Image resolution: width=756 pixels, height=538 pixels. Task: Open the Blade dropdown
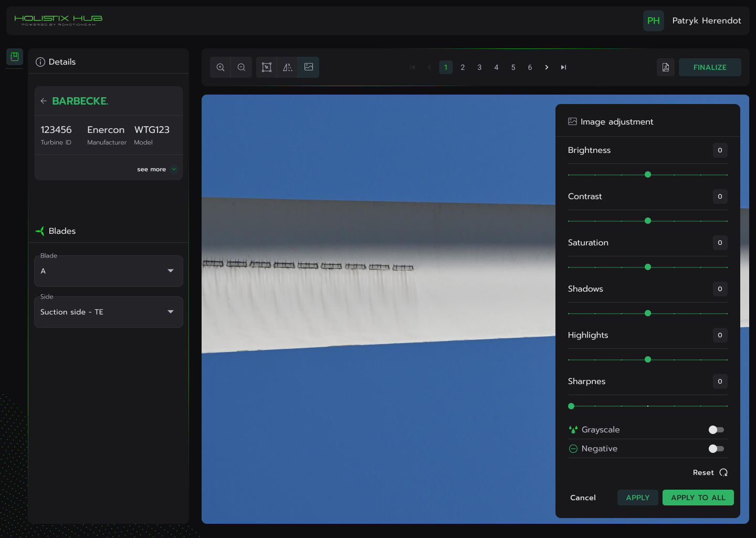(x=109, y=271)
